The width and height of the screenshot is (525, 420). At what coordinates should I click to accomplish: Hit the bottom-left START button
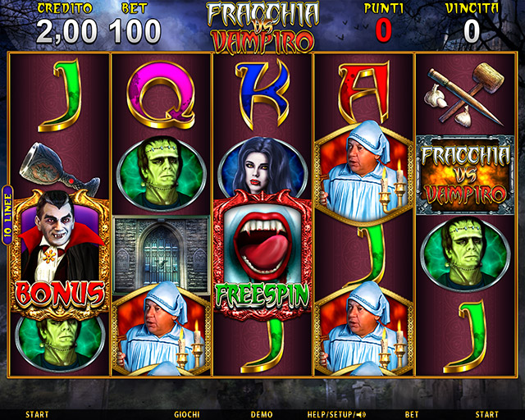(37, 414)
